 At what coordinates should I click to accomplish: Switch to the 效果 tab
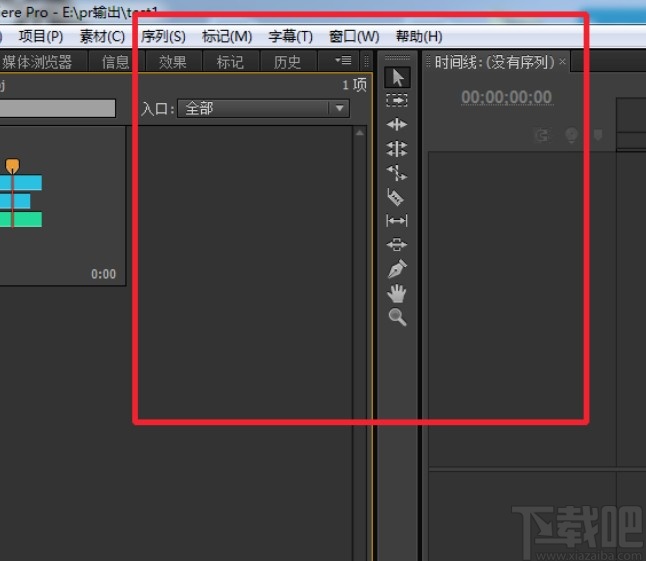tap(173, 62)
